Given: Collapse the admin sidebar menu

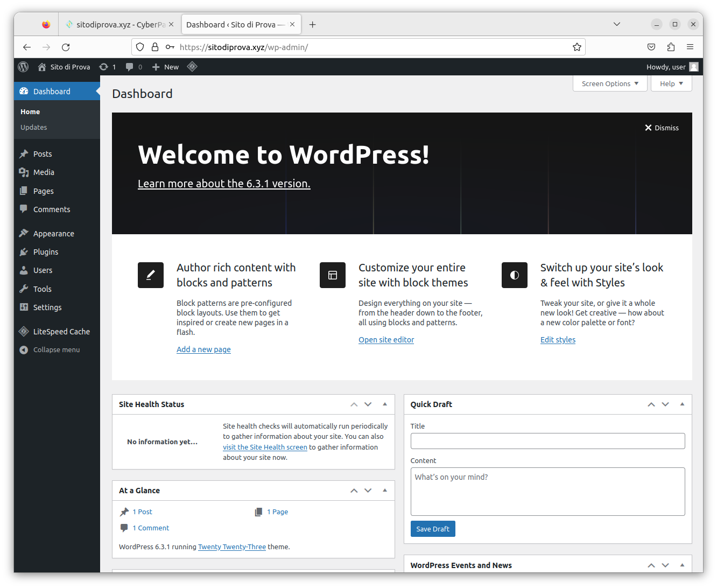Looking at the screenshot, I should point(50,350).
